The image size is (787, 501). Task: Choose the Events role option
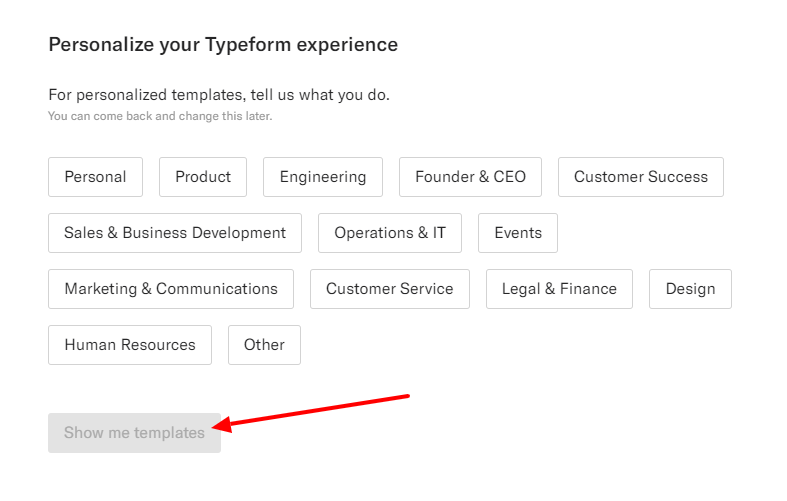(x=518, y=233)
